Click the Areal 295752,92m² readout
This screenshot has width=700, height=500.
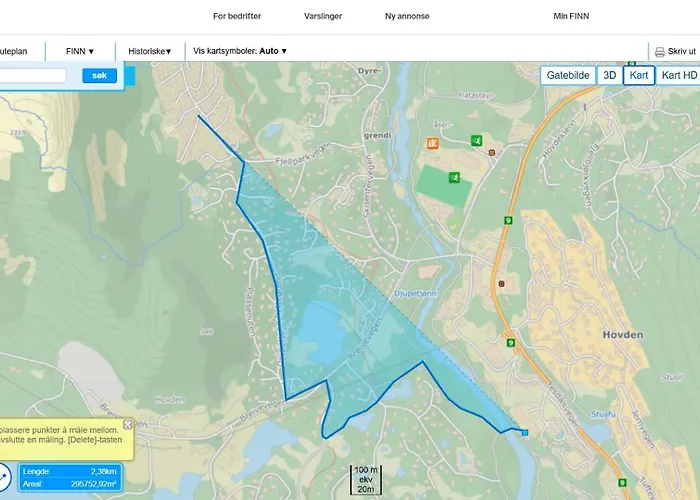[70, 484]
